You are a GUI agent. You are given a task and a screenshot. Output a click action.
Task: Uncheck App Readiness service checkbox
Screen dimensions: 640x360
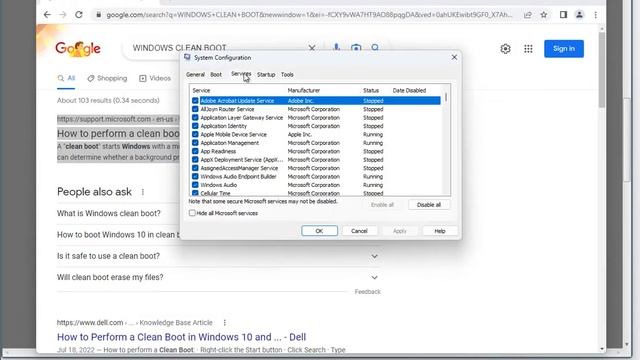(x=195, y=151)
